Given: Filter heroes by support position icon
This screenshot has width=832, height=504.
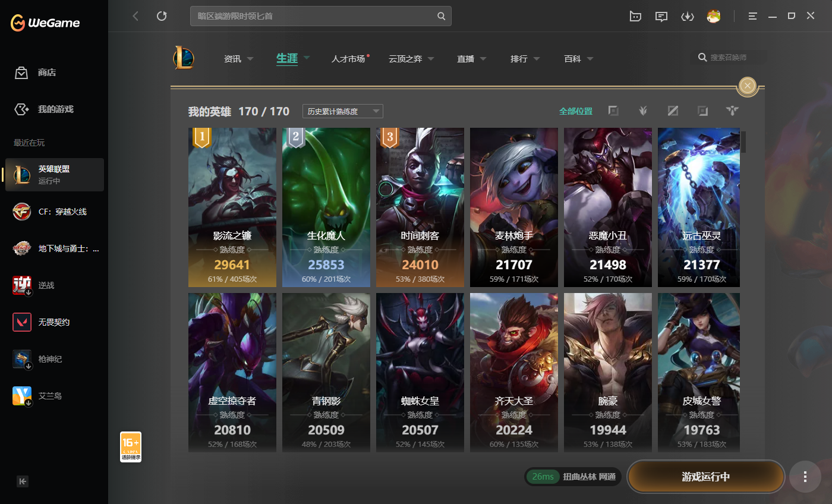Looking at the screenshot, I should (x=732, y=111).
